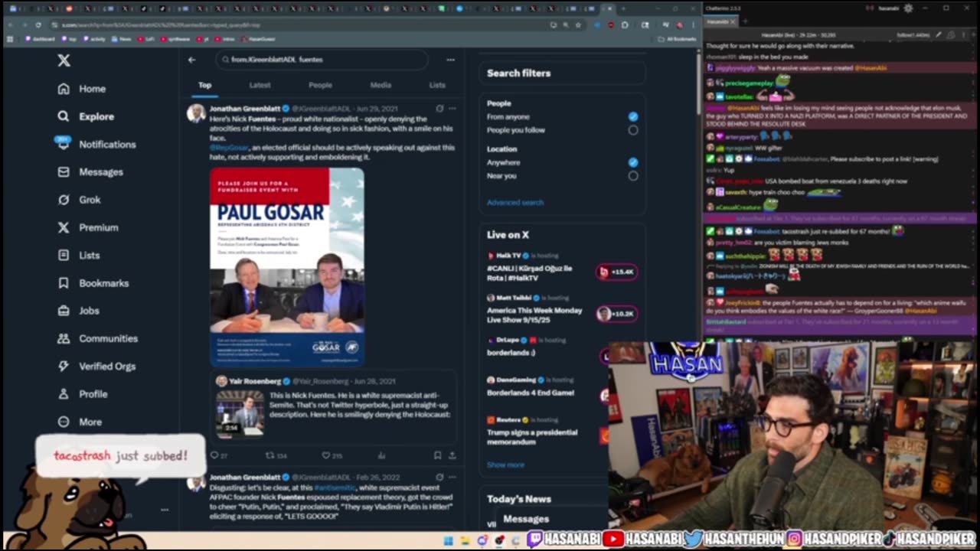This screenshot has width=980, height=551.
Task: Open Communities in the X sidebar
Action: pos(98,338)
